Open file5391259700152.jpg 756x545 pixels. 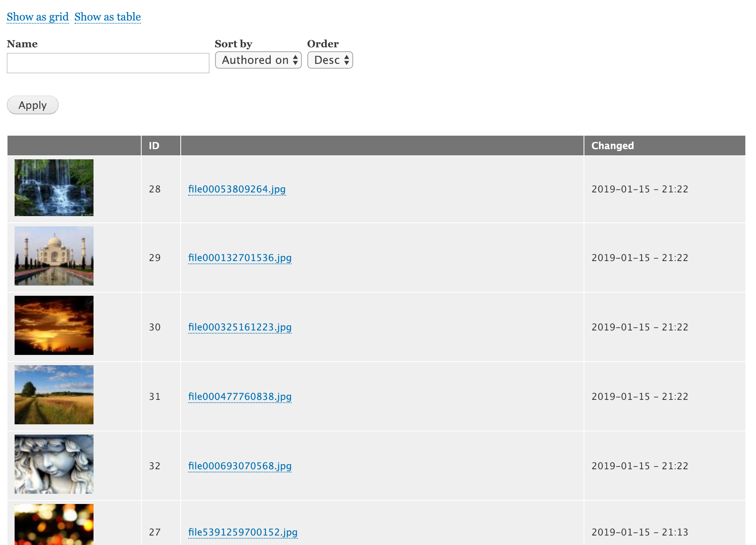243,532
